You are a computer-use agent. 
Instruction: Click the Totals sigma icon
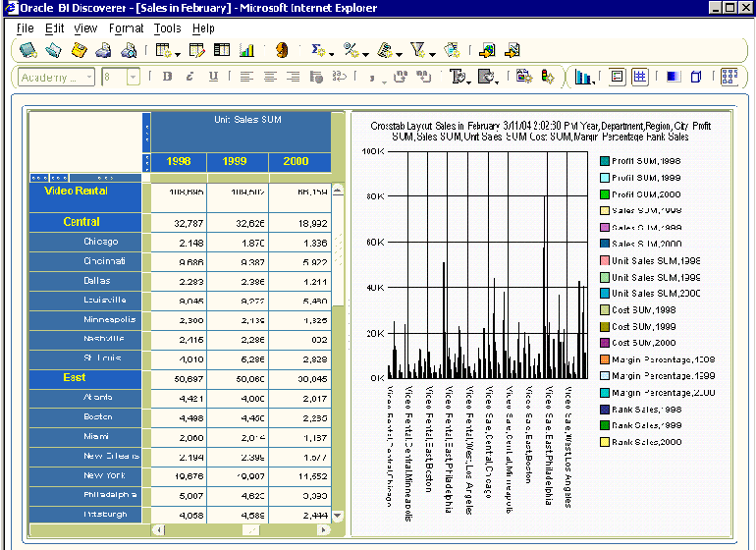point(318,50)
